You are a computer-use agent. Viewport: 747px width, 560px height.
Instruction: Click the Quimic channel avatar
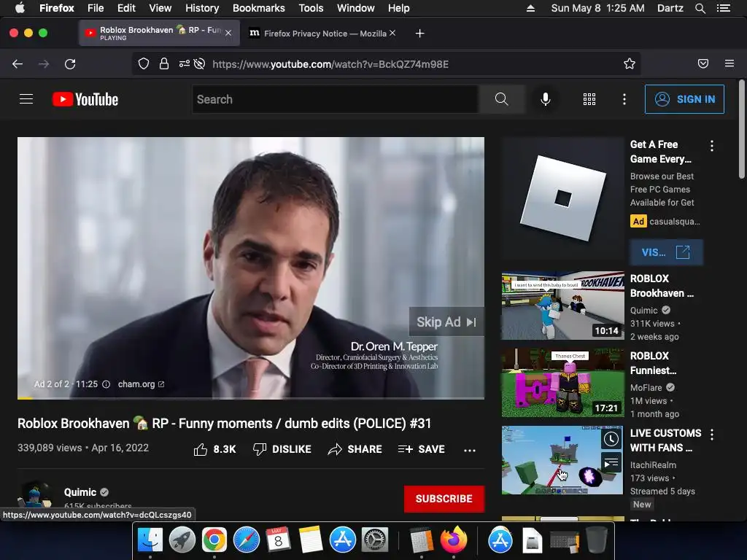pyautogui.click(x=34, y=495)
